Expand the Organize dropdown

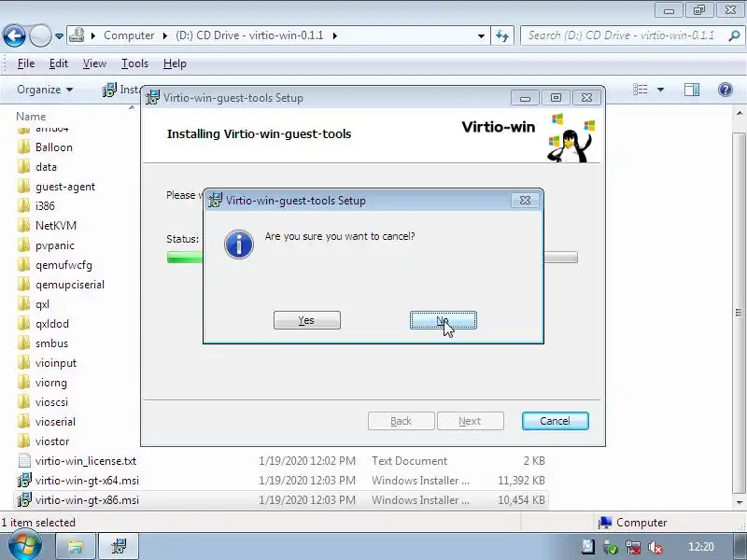(45, 90)
